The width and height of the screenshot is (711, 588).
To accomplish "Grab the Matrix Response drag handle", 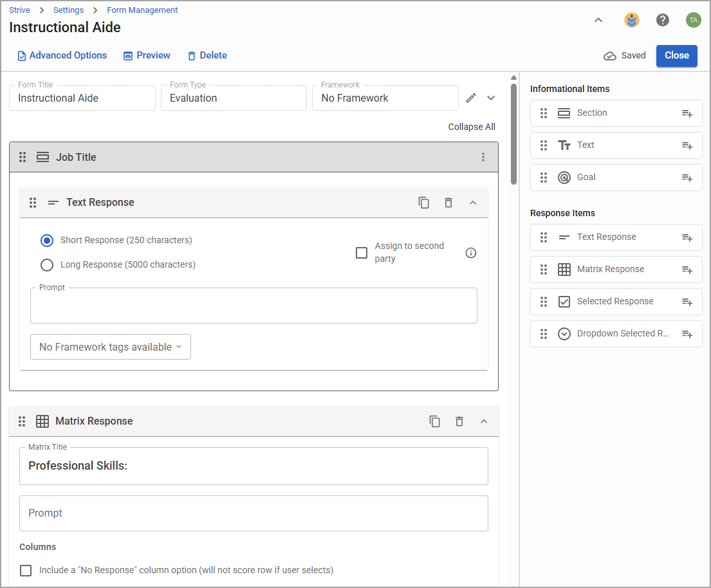I will coord(22,421).
